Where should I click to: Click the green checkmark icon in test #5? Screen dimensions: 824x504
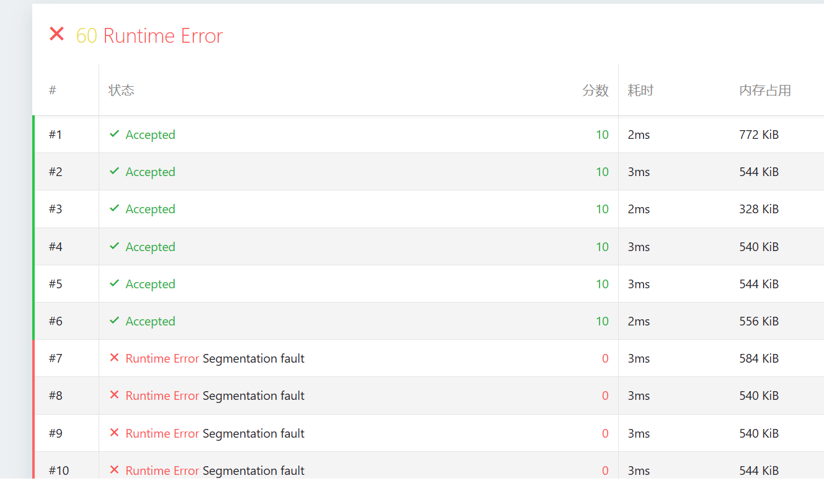point(114,283)
